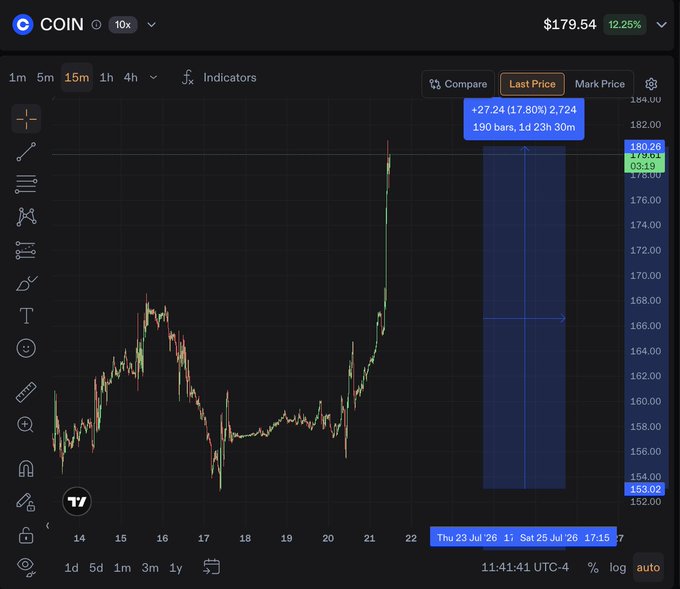Toggle lock all drawings padlock

point(26,535)
